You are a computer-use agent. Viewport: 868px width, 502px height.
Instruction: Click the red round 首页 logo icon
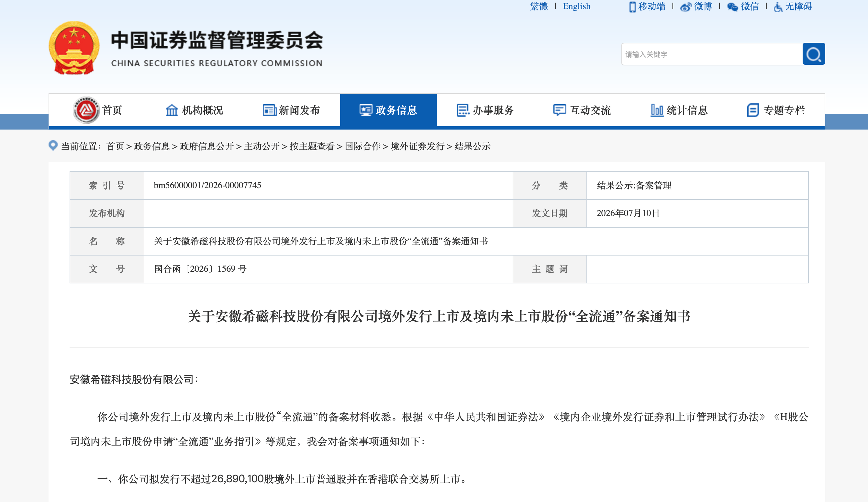(x=86, y=110)
